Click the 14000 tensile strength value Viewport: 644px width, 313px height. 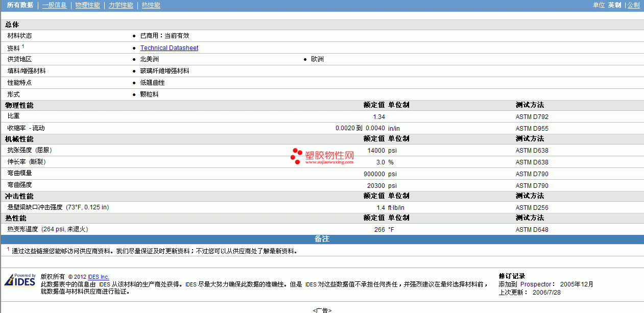coord(376,151)
